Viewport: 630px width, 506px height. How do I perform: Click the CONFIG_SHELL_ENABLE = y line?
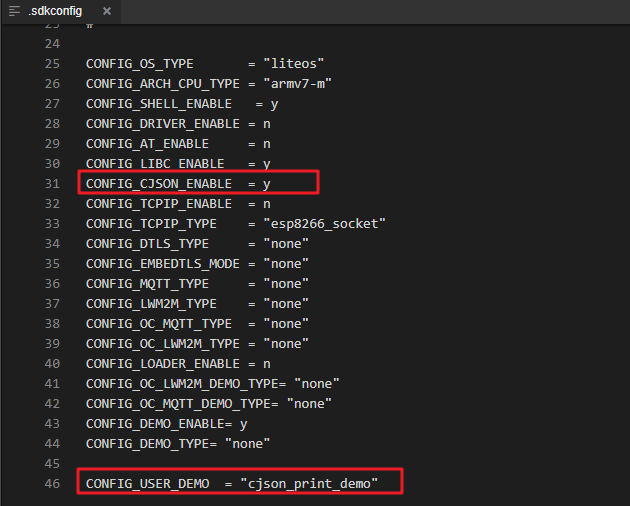(x=182, y=104)
